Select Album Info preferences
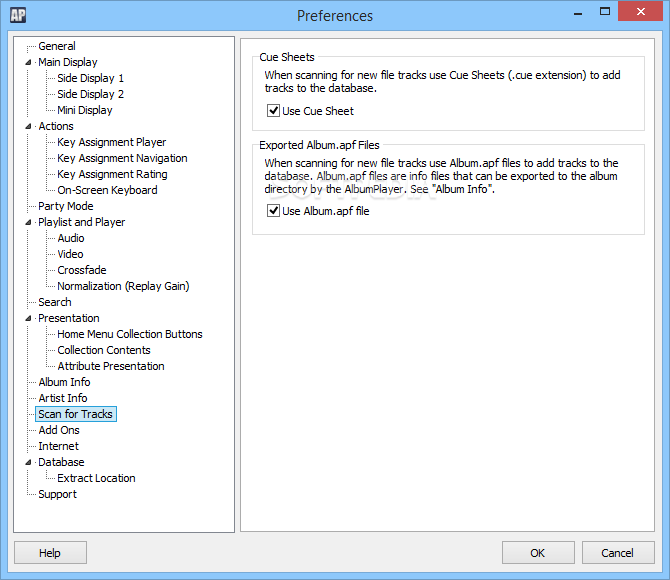 pos(64,382)
